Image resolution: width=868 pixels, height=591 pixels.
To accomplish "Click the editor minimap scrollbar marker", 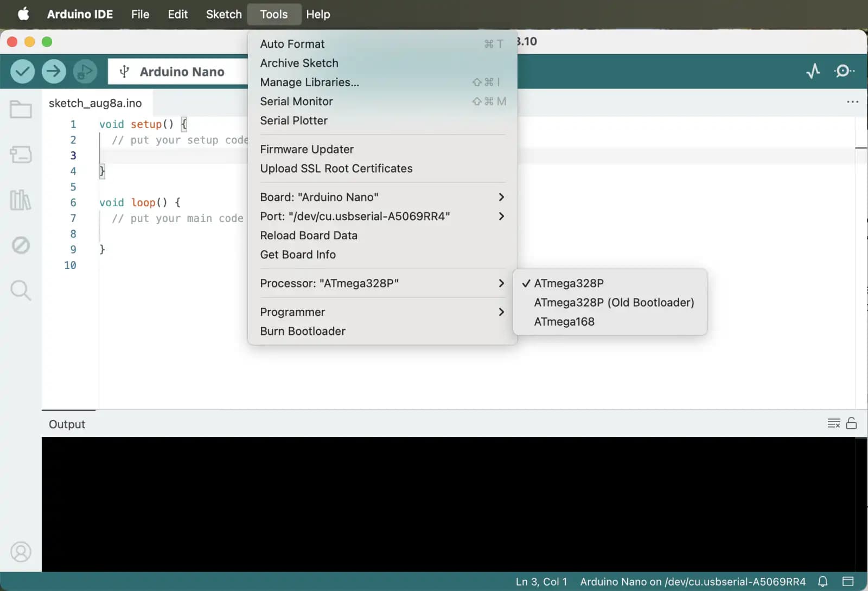I will point(861,148).
